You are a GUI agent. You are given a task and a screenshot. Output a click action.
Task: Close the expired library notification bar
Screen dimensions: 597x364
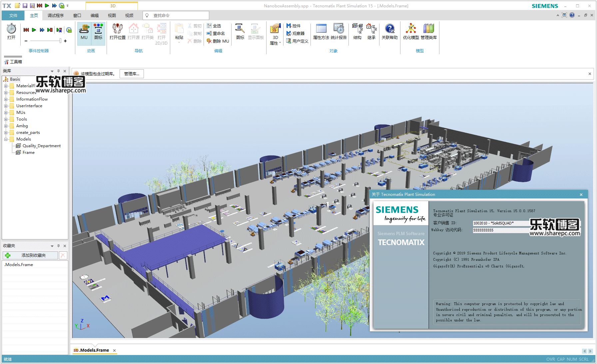point(590,74)
